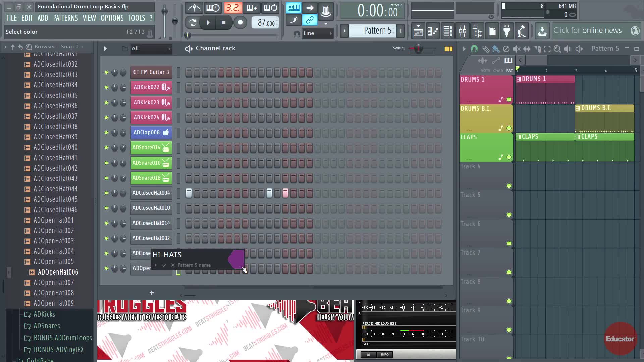Open the PATTERNS menu
Image resolution: width=644 pixels, height=362 pixels.
click(65, 18)
